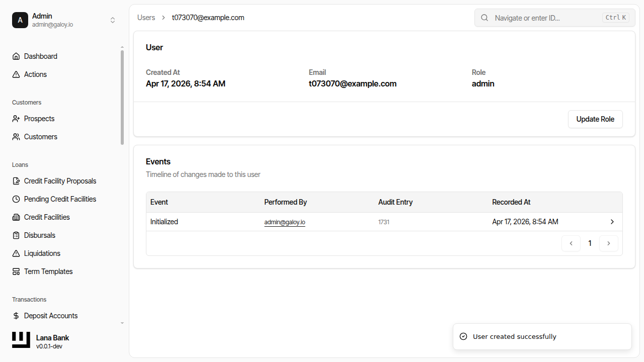Open the search magnifier in navigation bar
Image resolution: width=644 pixels, height=362 pixels.
pyautogui.click(x=484, y=18)
